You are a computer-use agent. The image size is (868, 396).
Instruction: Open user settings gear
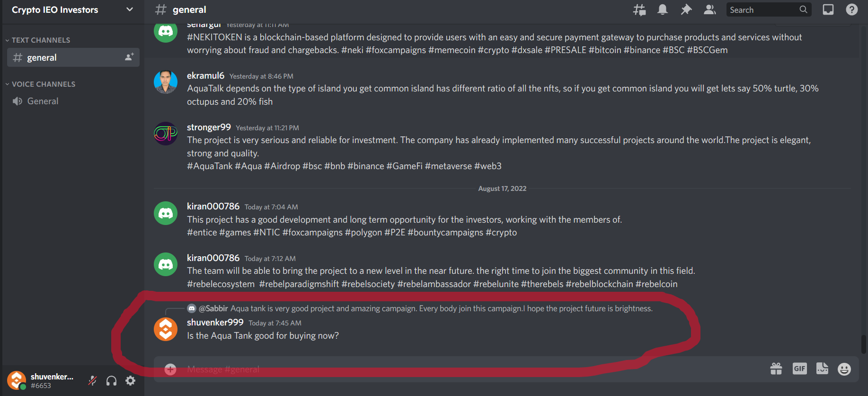click(x=131, y=380)
